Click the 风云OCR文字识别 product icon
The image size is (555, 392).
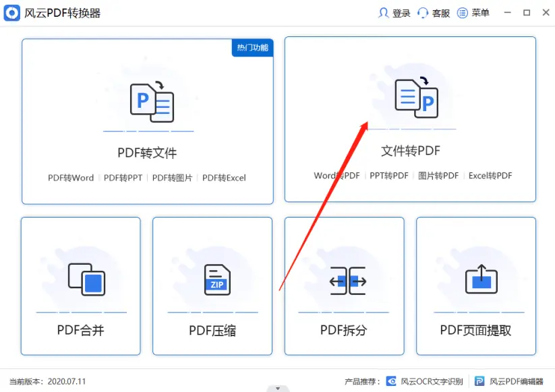(391, 381)
